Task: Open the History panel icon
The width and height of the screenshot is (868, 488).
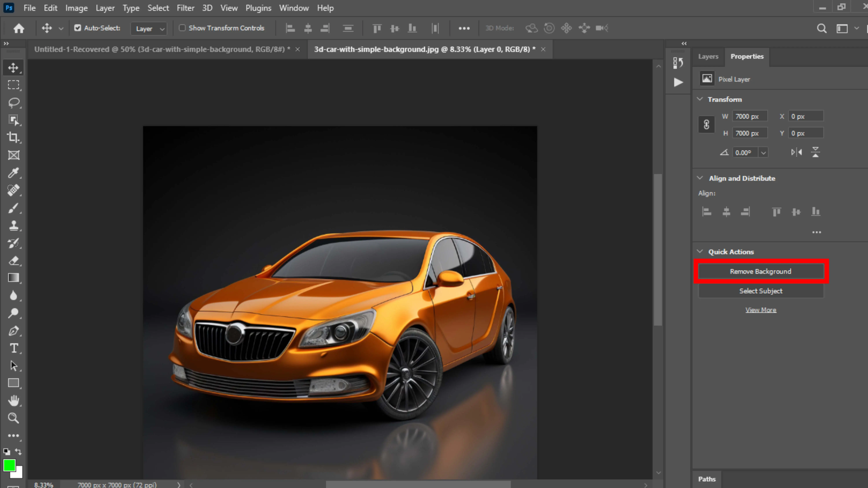Action: click(x=678, y=63)
